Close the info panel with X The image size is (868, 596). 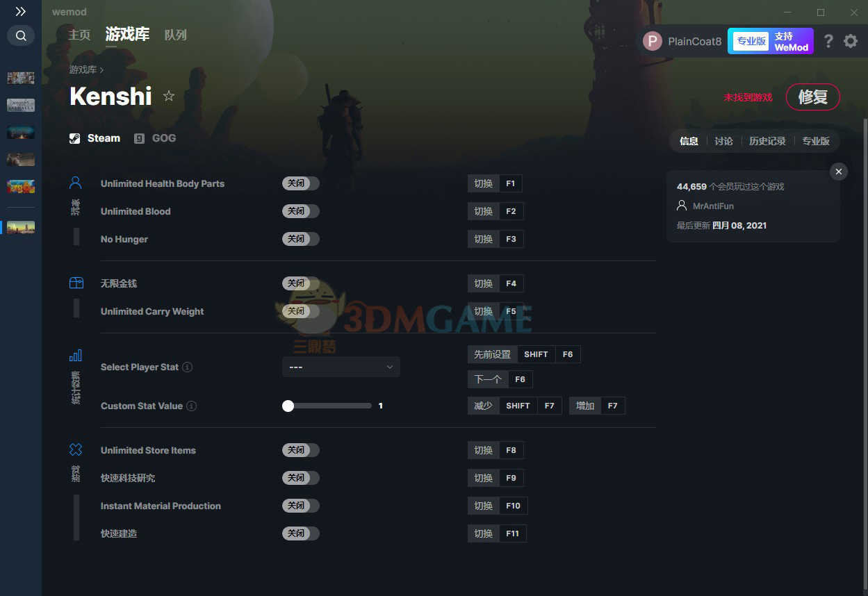pyautogui.click(x=839, y=172)
